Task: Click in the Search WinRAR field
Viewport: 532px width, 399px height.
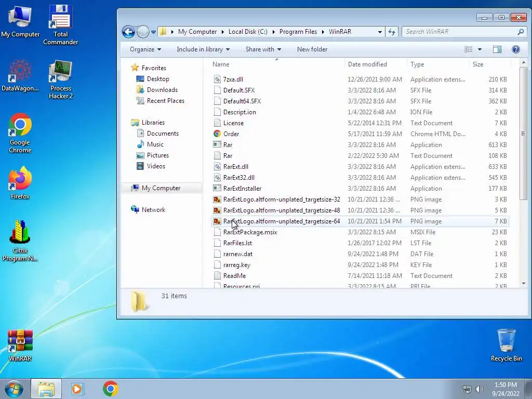Action: [460, 32]
